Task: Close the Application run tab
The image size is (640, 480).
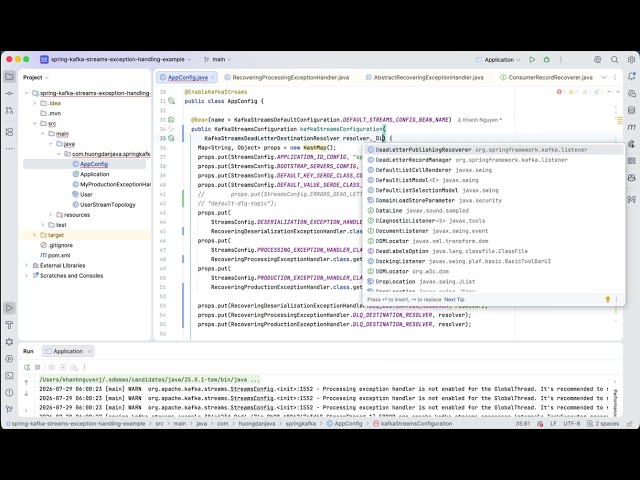Action: tap(89, 351)
